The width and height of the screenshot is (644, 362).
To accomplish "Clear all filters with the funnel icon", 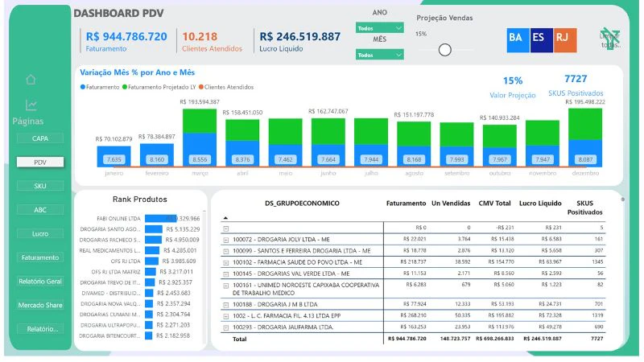I will coord(610,39).
